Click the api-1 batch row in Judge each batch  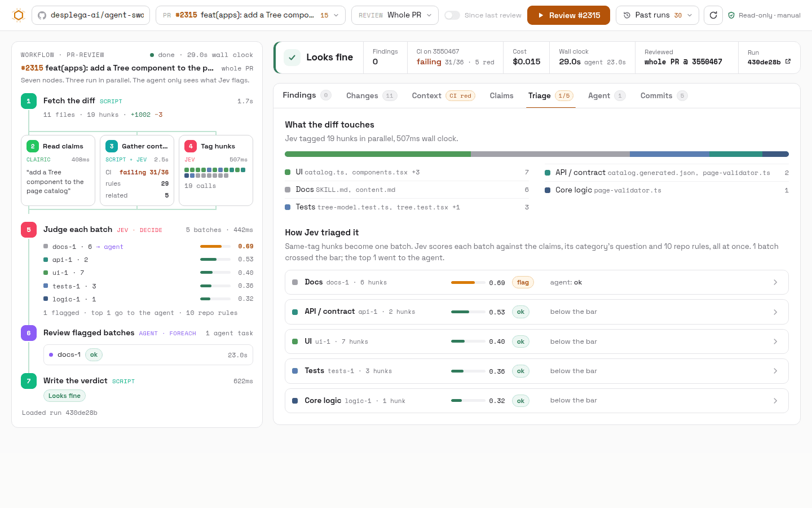click(x=148, y=260)
